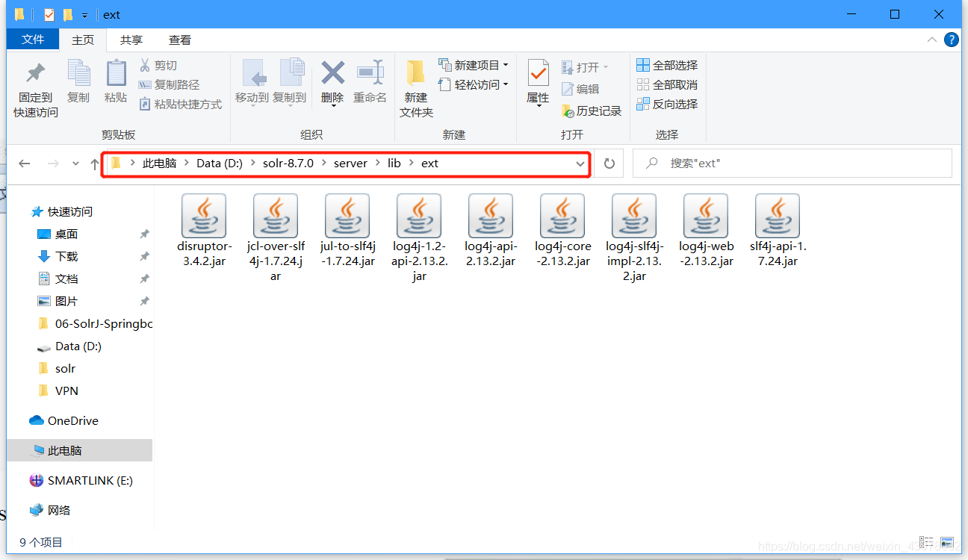Select log4j-1.2-api-2.13.2.jar file
968x560 pixels.
point(419,237)
